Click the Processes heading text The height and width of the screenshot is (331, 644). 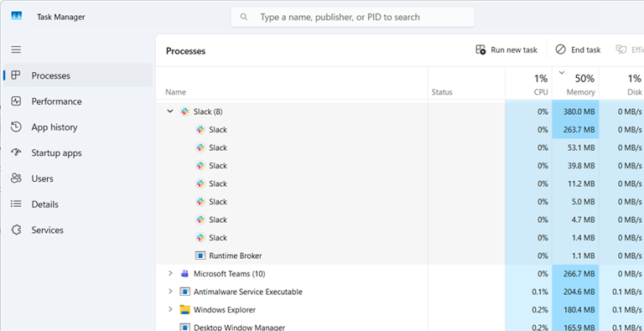point(185,51)
